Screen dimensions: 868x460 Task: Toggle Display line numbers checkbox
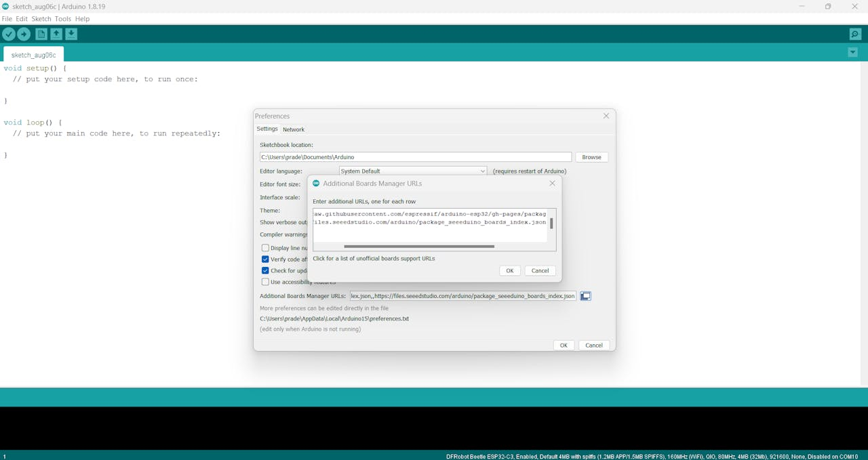(x=265, y=248)
